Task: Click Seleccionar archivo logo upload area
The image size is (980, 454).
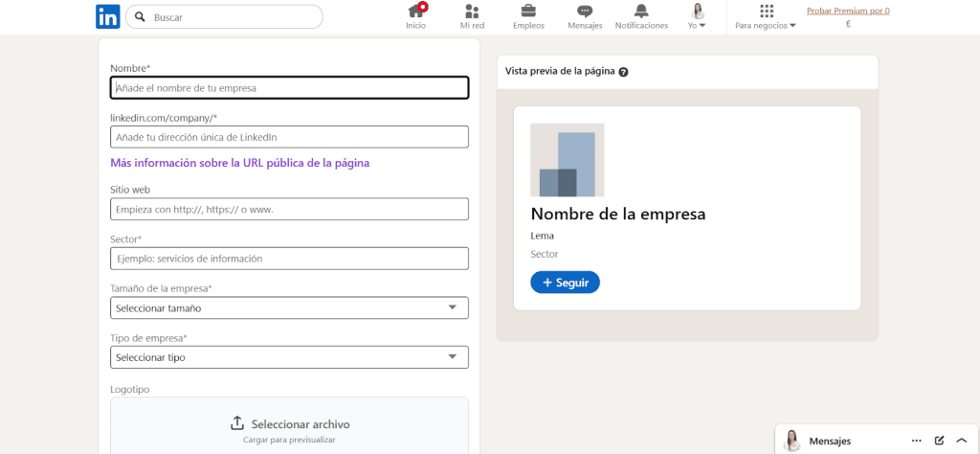Action: coord(289,426)
